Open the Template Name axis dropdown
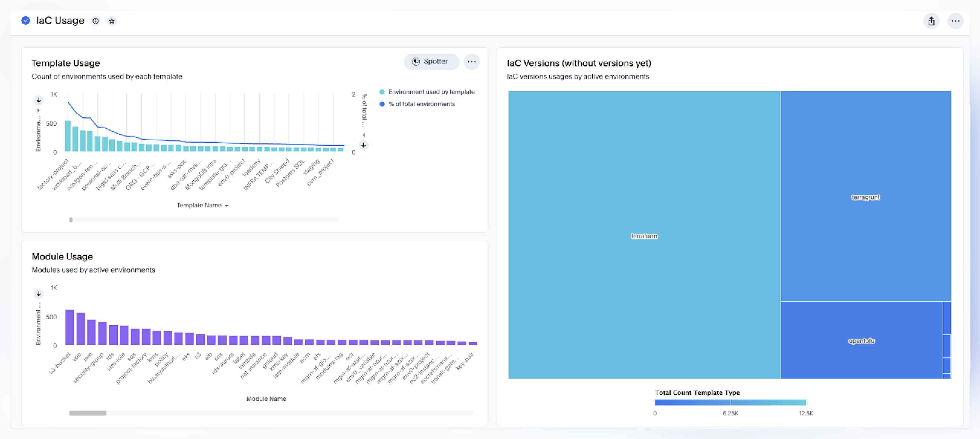980x439 pixels. coord(203,205)
